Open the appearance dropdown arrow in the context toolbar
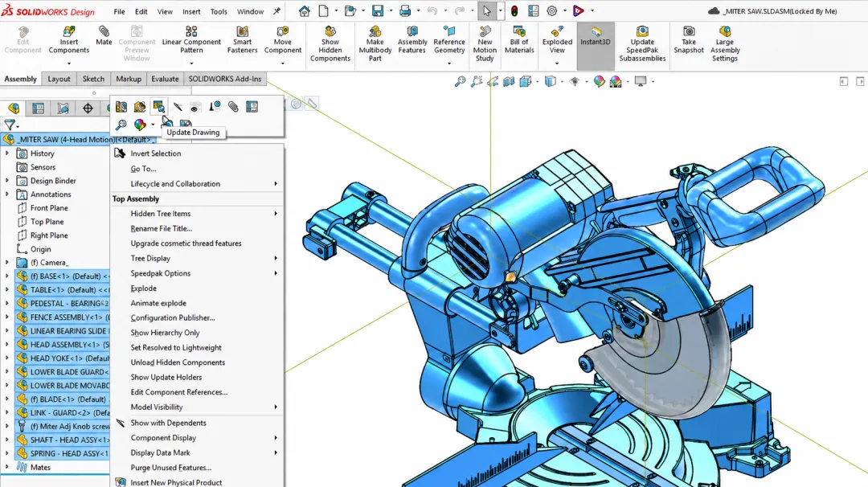This screenshot has height=487, width=868. coord(152,125)
